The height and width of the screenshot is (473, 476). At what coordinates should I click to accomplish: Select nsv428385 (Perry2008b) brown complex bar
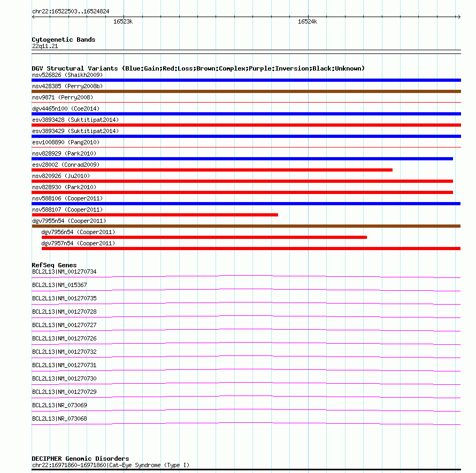tap(246, 91)
